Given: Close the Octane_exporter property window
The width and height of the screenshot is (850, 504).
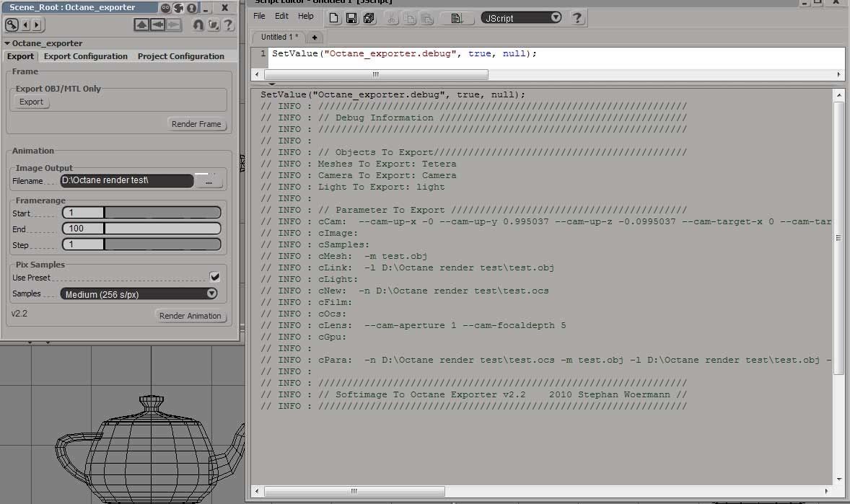Looking at the screenshot, I should [225, 8].
